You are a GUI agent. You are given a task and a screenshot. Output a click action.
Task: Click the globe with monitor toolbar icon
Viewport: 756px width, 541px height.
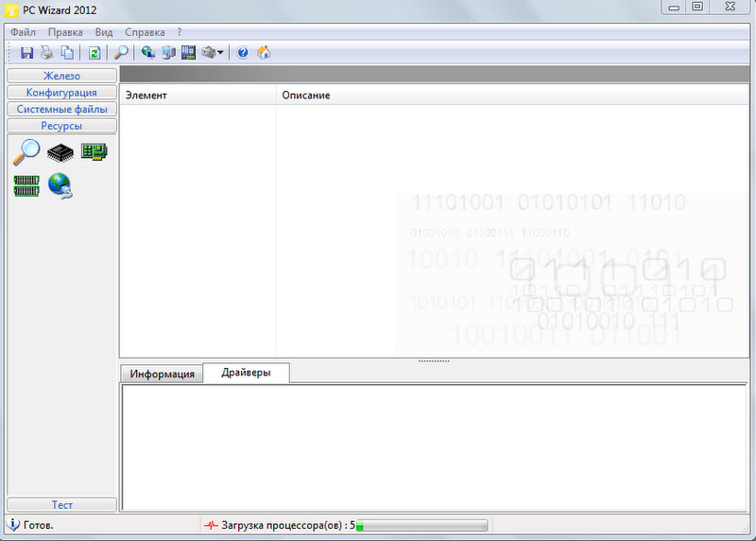pos(148,52)
